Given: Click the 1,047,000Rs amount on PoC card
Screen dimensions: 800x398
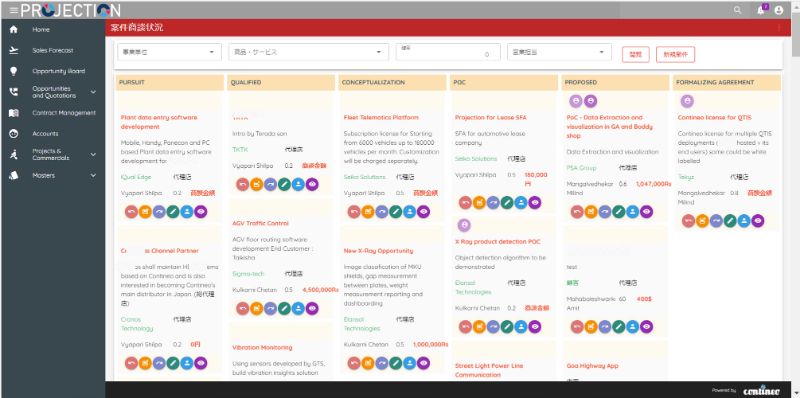Looking at the screenshot, I should point(654,184).
